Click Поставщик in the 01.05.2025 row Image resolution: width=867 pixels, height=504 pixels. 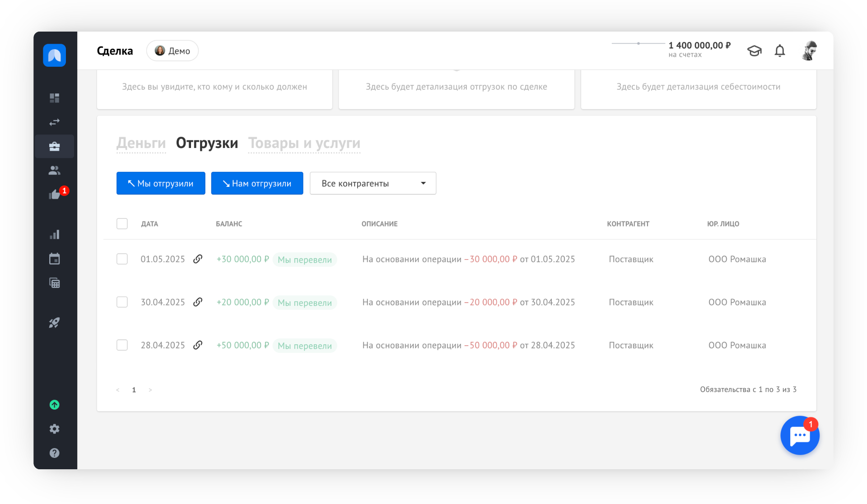pos(631,259)
